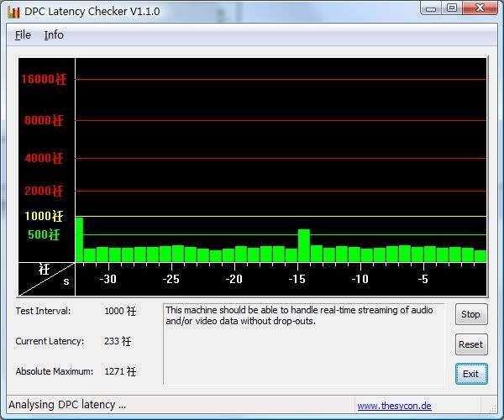504x420 pixels.
Task: Click the Test Interval value 1000
Action: click(x=120, y=311)
